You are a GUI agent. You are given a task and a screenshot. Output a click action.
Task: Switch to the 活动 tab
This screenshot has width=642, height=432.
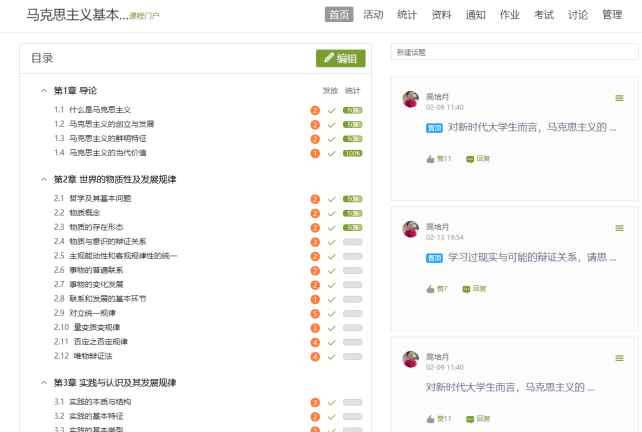(x=373, y=15)
